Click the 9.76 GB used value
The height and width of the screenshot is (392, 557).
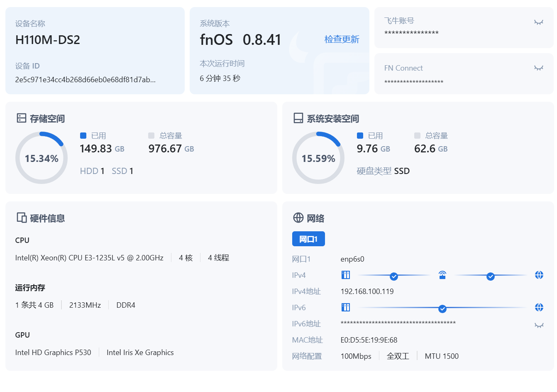374,149
